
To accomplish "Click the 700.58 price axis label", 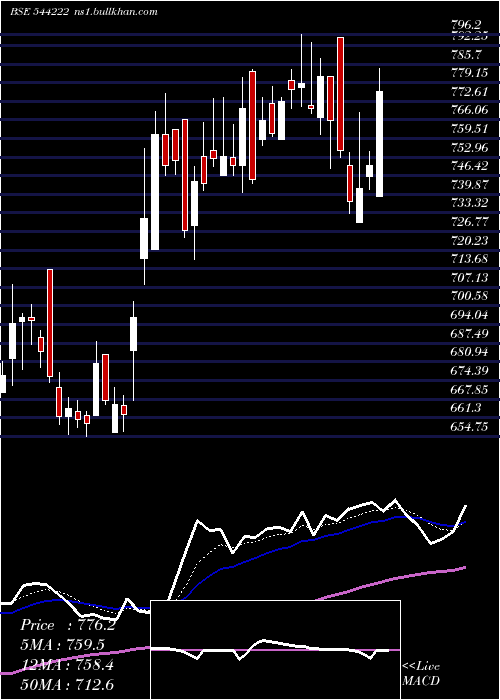I will 469,296.
